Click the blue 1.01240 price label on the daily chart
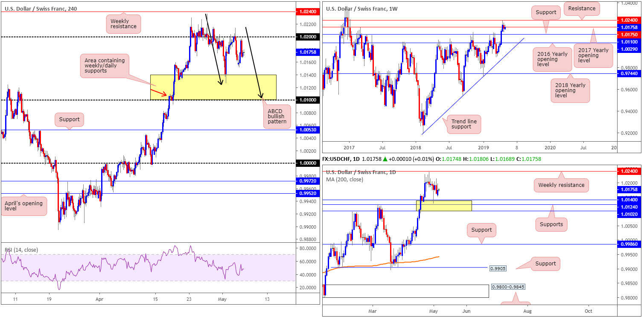644x317 pixels. [x=629, y=207]
